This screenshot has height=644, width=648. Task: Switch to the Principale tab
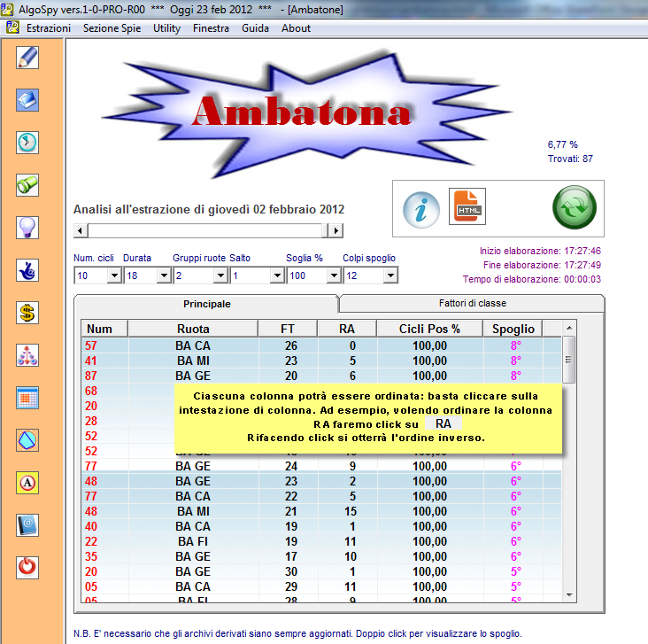pyautogui.click(x=206, y=304)
